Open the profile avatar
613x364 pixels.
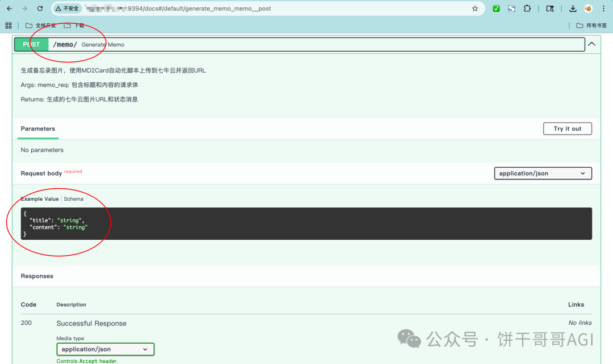(588, 9)
